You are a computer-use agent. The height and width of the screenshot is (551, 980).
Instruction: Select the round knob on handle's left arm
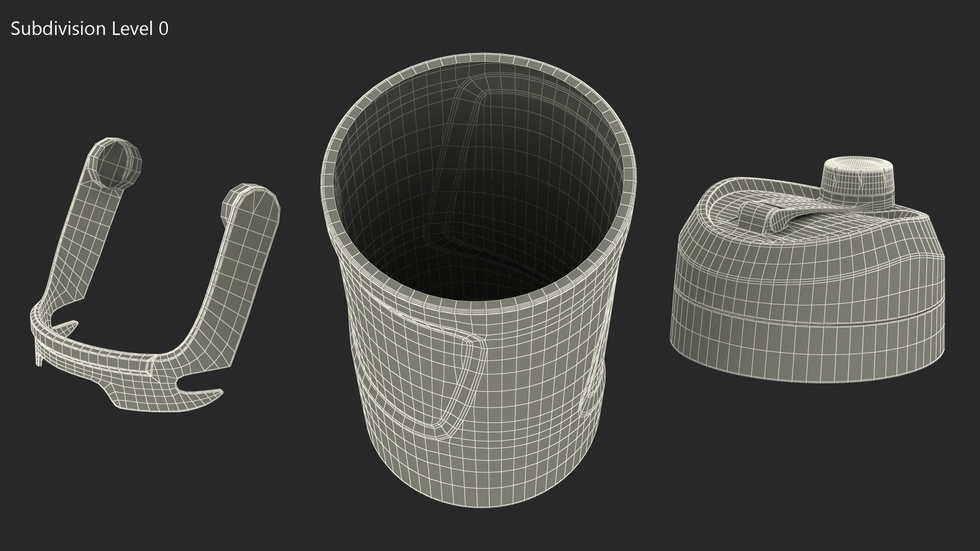(116, 162)
